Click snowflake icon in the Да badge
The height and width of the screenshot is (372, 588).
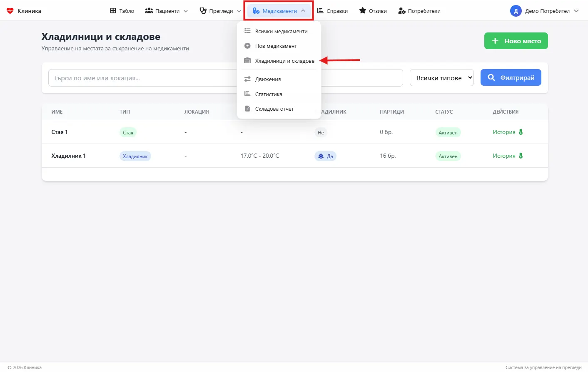click(321, 156)
